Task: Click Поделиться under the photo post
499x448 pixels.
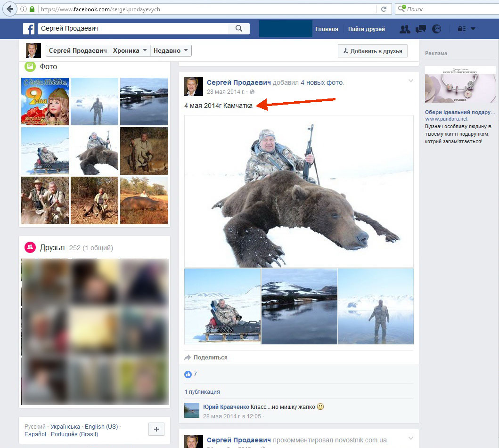Action: (x=210, y=358)
